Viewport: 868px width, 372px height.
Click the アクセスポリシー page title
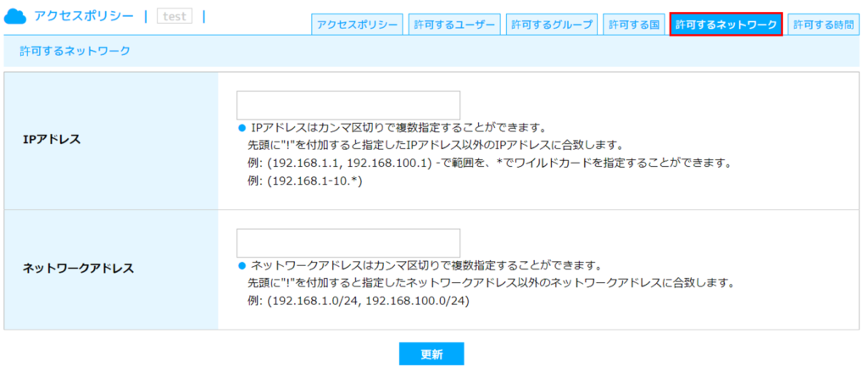84,17
